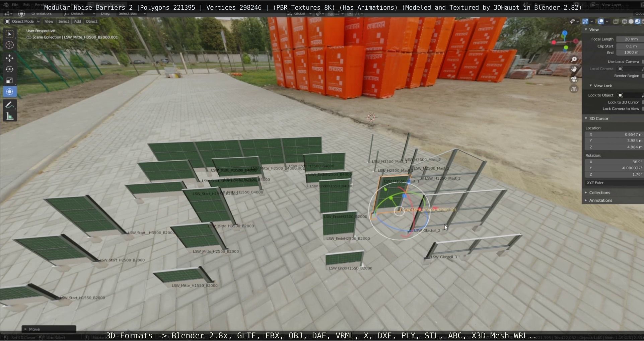The height and width of the screenshot is (341, 644).
Task: Toggle viewport overlays display
Action: (x=601, y=21)
